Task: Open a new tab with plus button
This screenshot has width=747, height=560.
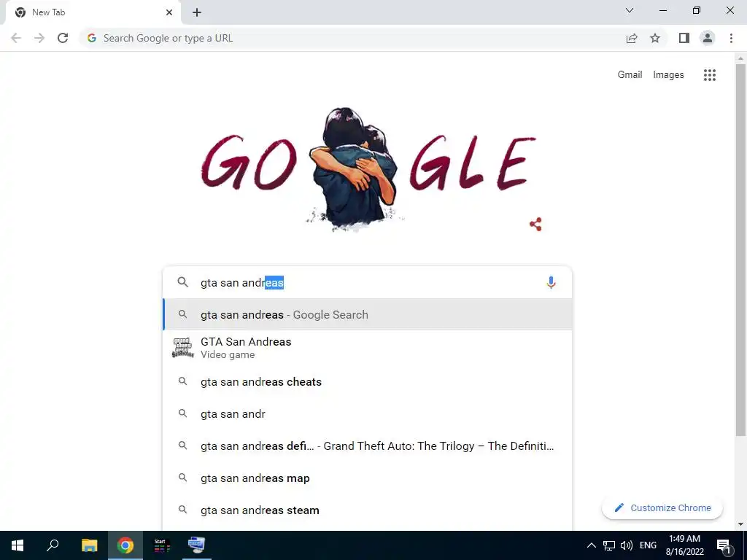Action: [197, 12]
